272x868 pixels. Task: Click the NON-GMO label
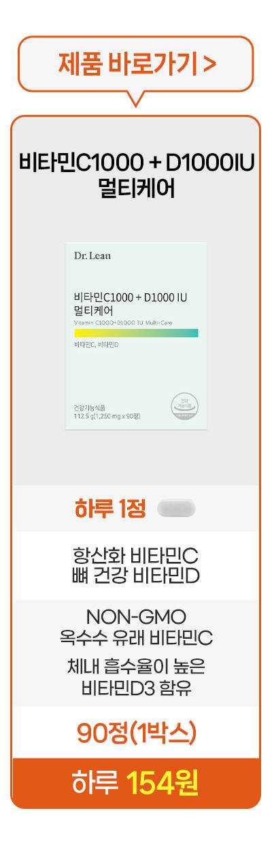pos(136,618)
